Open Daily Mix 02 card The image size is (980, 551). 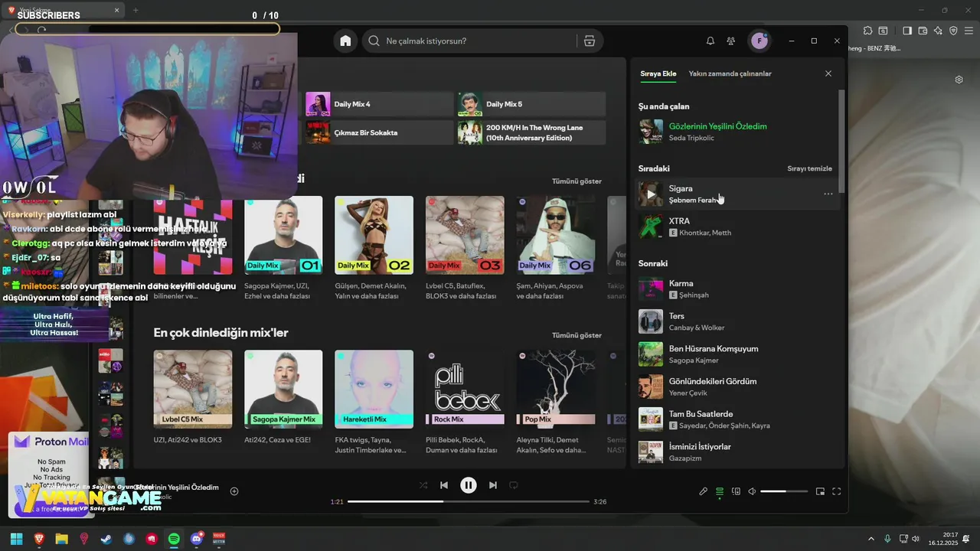tap(374, 249)
